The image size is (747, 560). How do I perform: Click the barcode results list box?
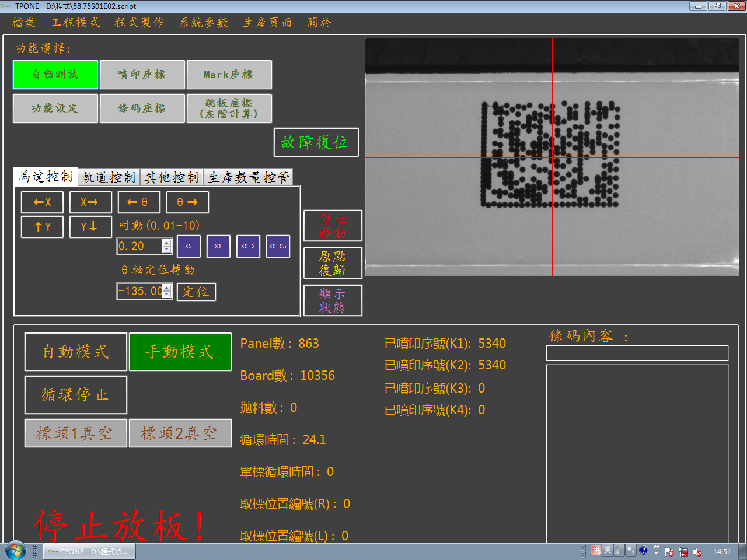(x=637, y=454)
